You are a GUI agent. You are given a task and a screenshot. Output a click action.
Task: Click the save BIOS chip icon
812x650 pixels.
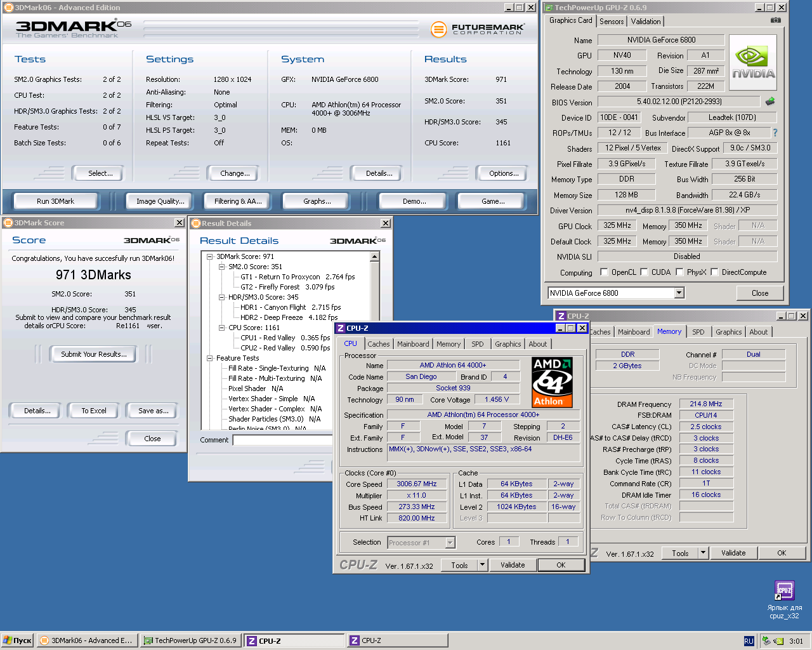pos(770,102)
